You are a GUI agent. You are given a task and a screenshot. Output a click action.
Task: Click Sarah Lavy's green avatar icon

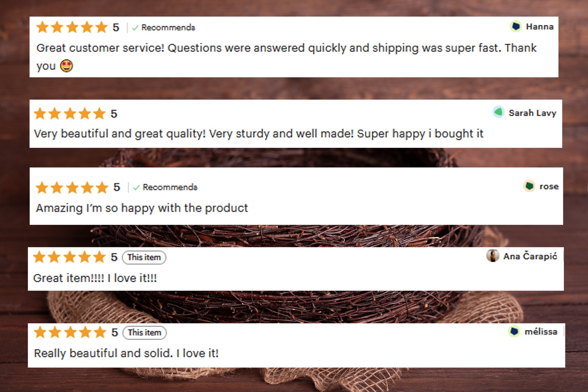click(499, 112)
